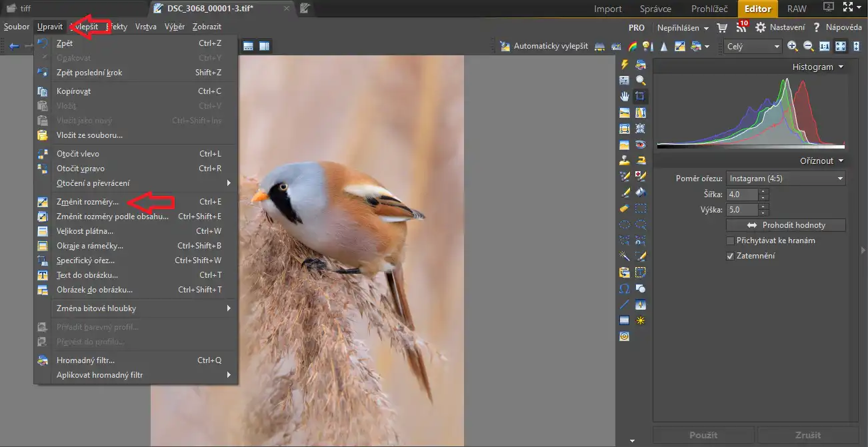Click the 1:1 actual size icon
868x447 pixels.
coord(824,46)
